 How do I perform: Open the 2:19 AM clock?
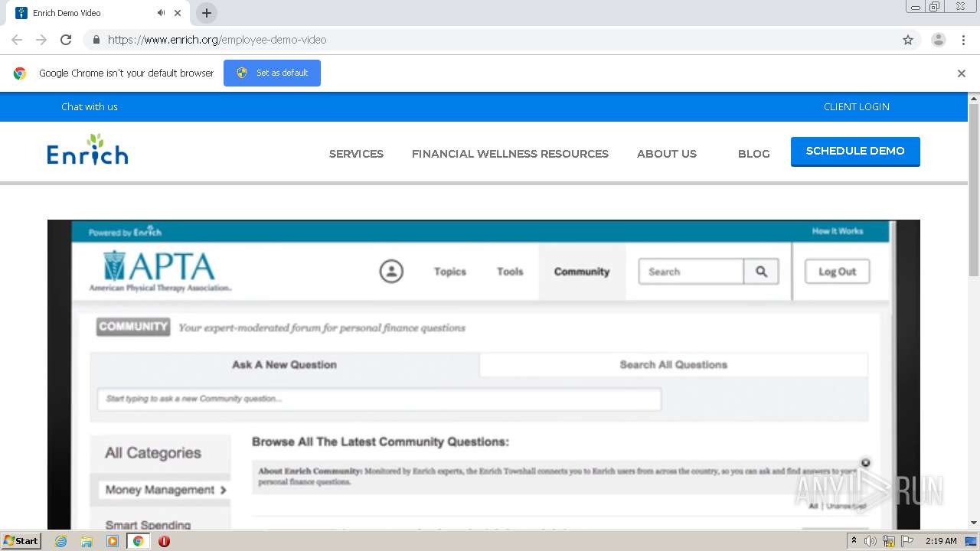pos(941,541)
